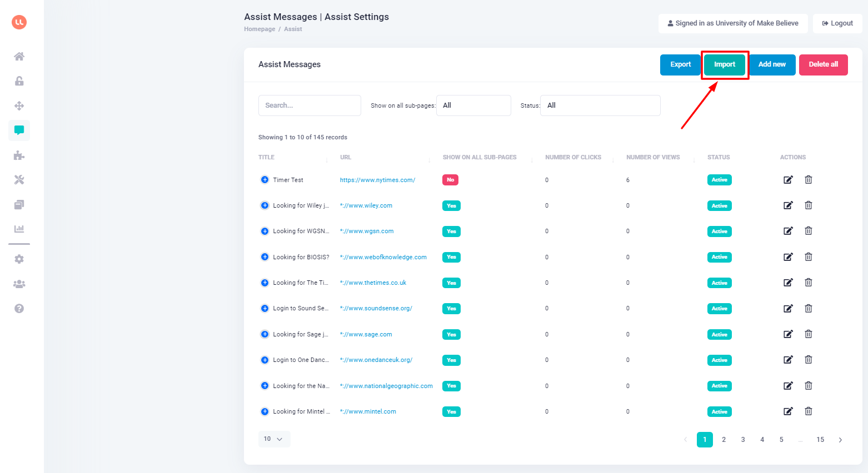
Task: Open the Homepage via the house icon
Action: 19,56
